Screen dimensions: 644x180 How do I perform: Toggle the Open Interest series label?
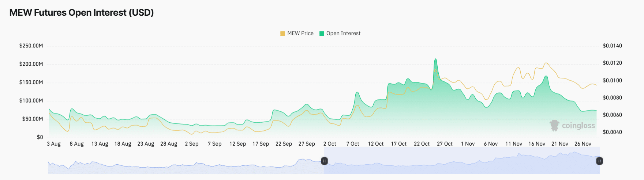(x=343, y=33)
